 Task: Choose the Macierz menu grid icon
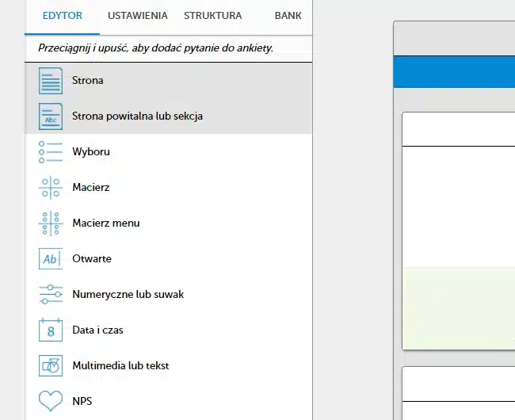(51, 223)
